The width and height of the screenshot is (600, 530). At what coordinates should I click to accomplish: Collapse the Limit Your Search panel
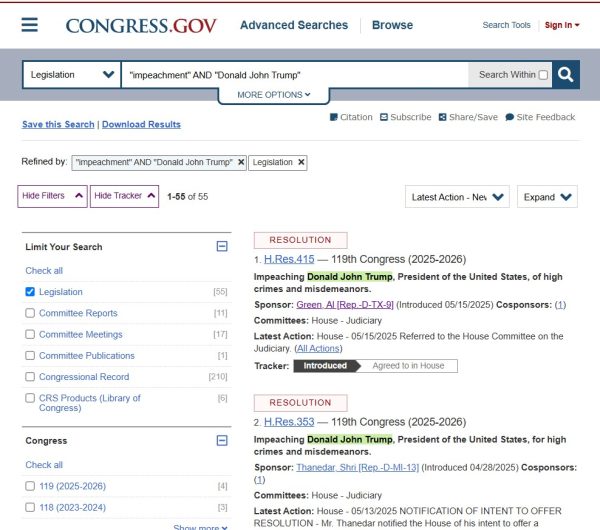222,246
